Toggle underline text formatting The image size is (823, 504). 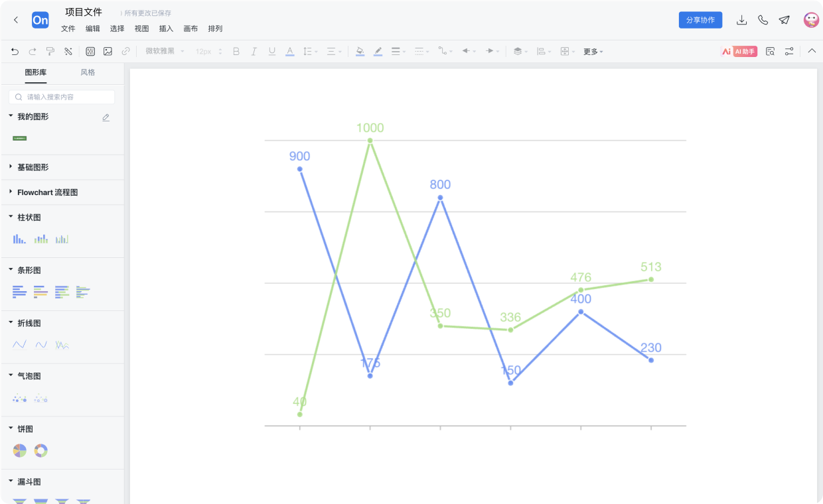click(x=271, y=51)
